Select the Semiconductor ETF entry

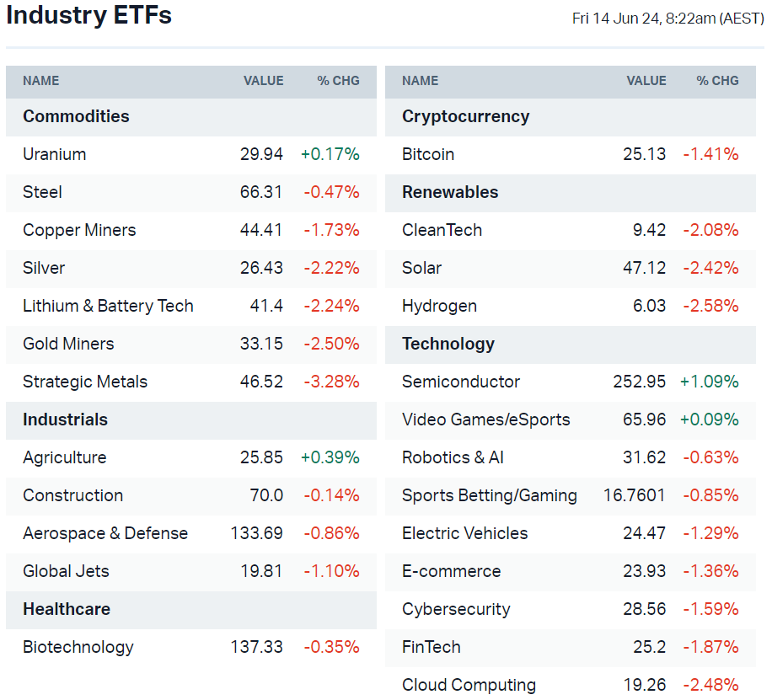pyautogui.click(x=461, y=382)
